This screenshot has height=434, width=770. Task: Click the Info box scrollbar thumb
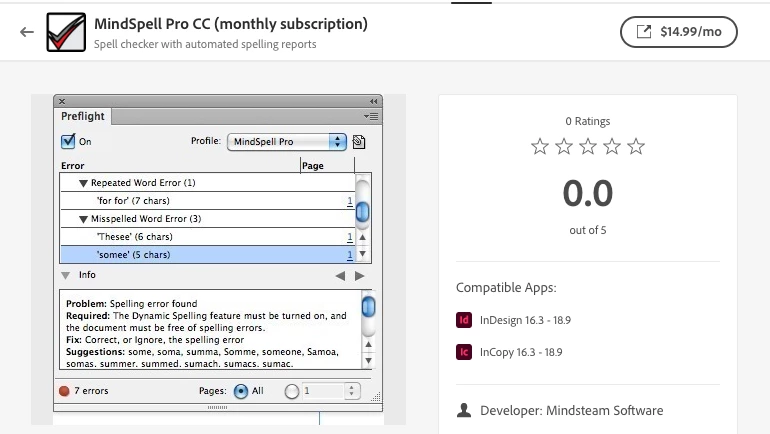pyautogui.click(x=368, y=307)
